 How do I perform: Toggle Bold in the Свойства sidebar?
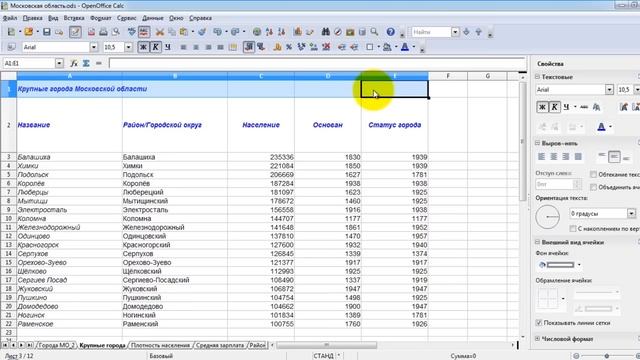(542, 107)
